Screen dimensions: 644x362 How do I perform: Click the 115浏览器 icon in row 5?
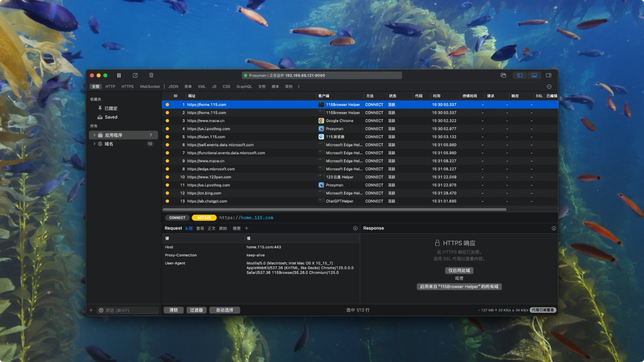click(321, 137)
